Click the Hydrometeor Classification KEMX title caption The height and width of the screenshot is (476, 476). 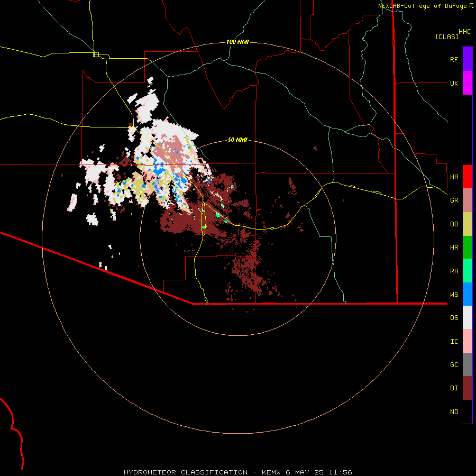click(x=237, y=472)
